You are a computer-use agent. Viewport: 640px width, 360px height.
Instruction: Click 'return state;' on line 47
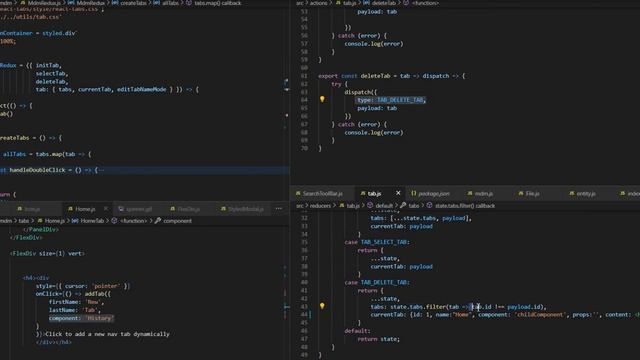click(x=378, y=339)
